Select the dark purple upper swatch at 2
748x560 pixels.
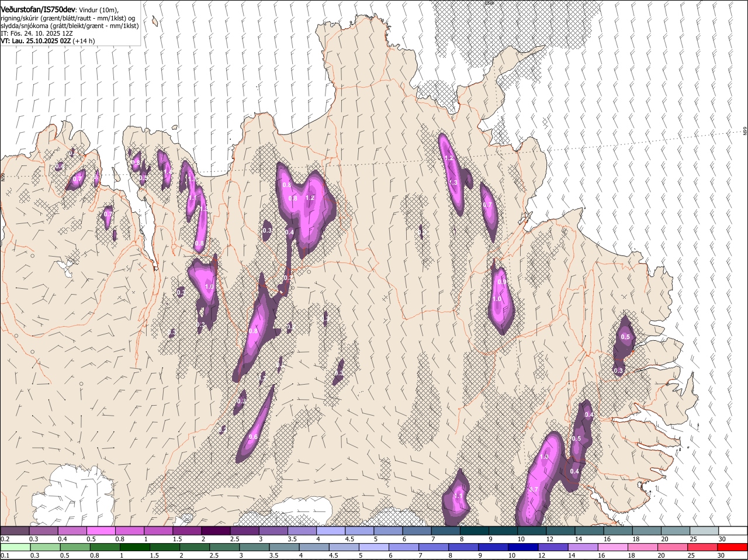(216, 531)
